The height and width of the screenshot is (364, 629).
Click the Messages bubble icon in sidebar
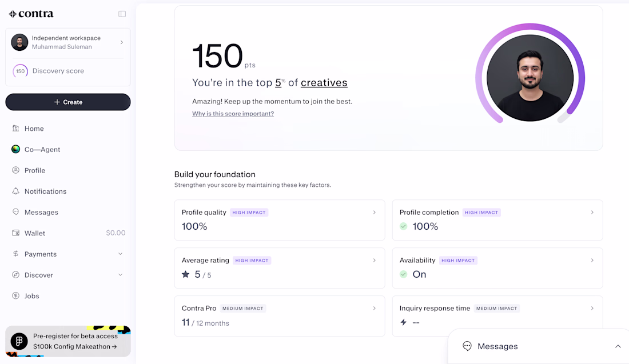[x=15, y=211]
